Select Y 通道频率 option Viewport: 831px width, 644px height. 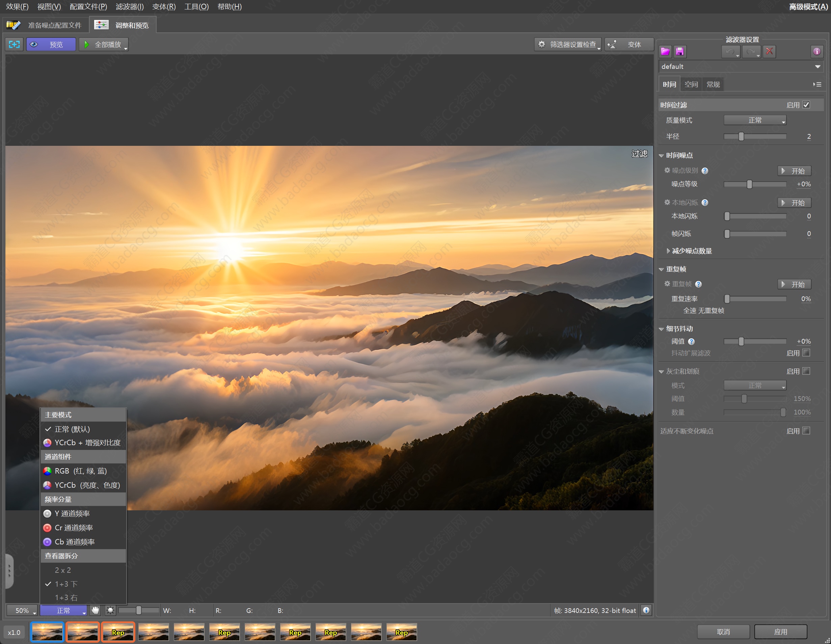point(83,514)
